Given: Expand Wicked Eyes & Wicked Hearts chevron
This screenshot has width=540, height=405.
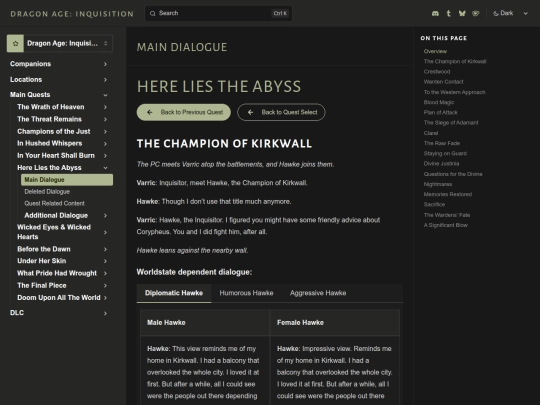Looking at the screenshot, I should coord(105,232).
